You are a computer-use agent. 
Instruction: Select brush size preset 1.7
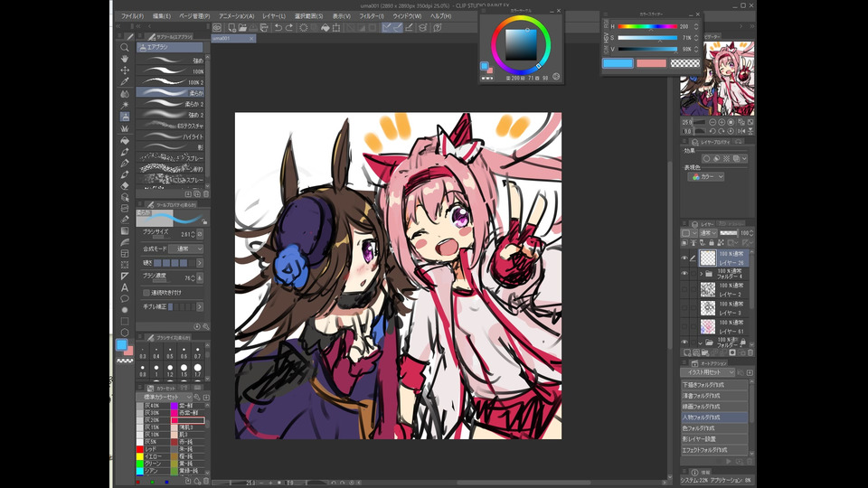[x=198, y=368]
